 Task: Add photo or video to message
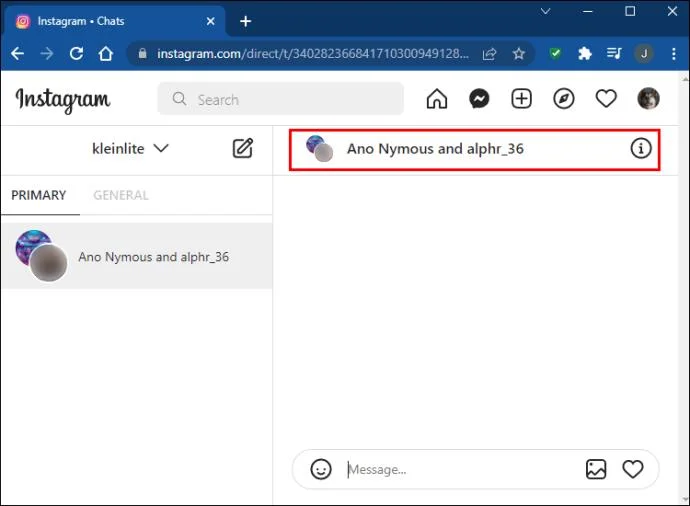pos(596,469)
